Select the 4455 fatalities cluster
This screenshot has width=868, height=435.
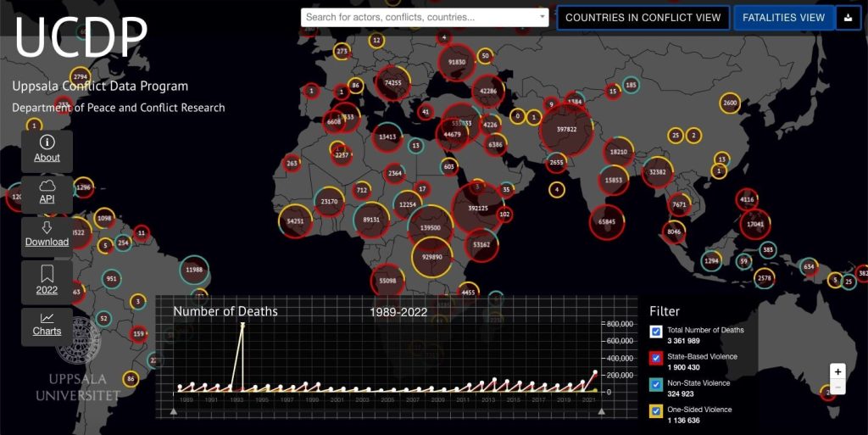coord(468,292)
